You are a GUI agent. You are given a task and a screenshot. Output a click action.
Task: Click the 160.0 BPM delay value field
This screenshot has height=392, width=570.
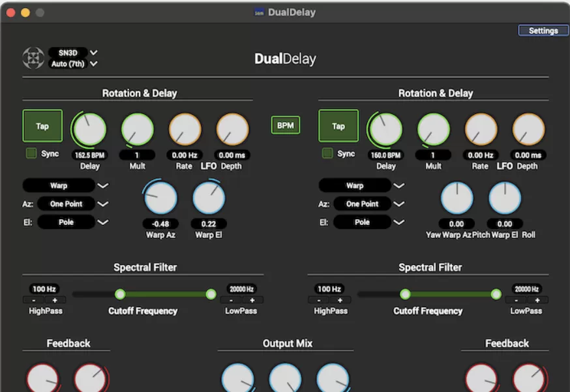[385, 155]
